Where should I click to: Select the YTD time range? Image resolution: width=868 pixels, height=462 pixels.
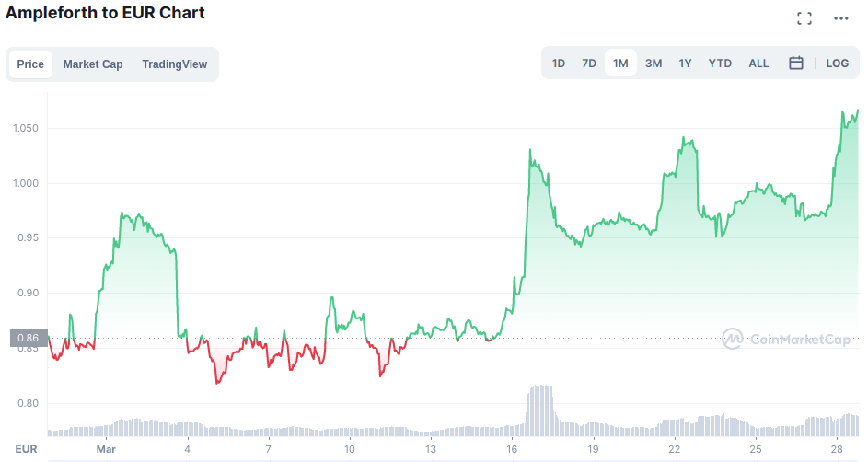pyautogui.click(x=720, y=64)
